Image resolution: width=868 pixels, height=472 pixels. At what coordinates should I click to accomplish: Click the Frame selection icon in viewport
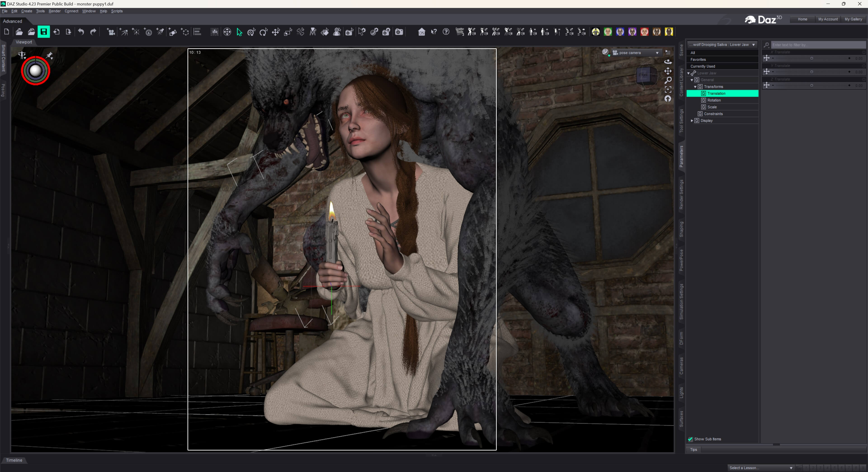668,89
